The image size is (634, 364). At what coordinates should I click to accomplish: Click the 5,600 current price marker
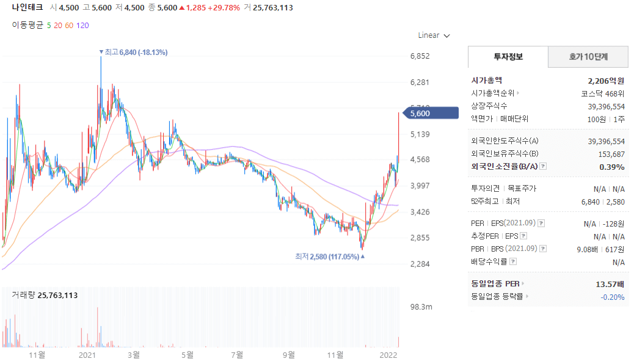click(431, 113)
